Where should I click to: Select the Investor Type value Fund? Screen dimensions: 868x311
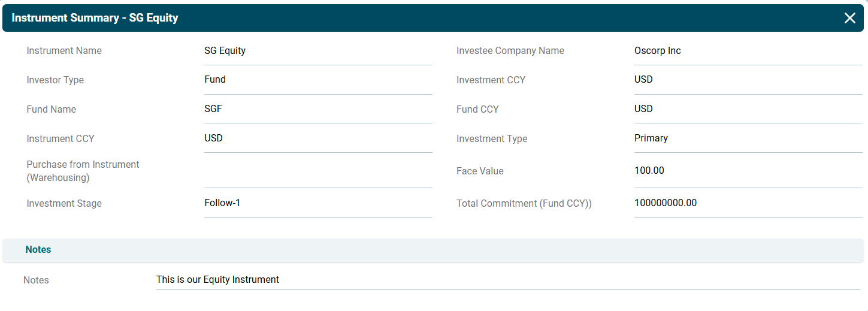coord(215,80)
